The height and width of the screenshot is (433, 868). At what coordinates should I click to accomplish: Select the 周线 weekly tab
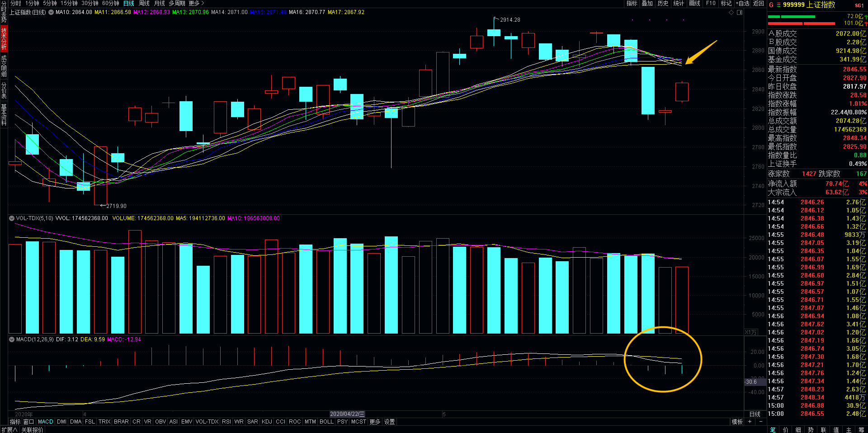[144, 3]
